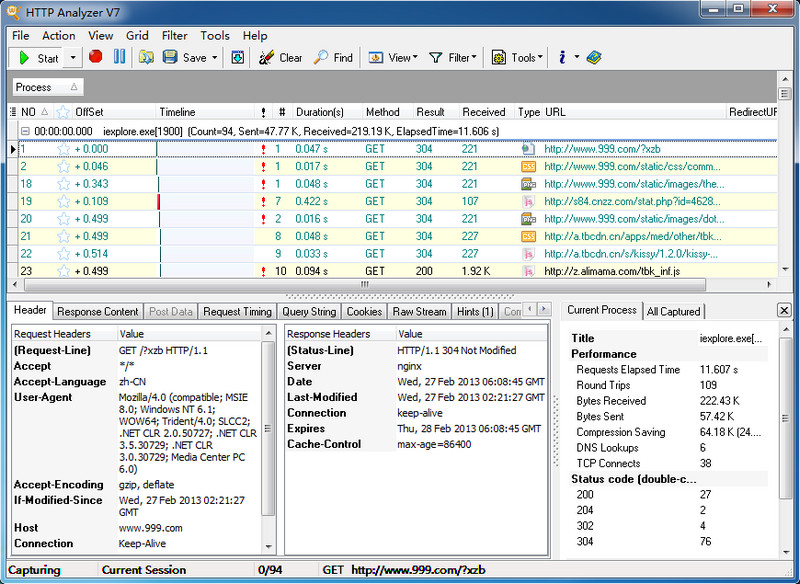Click the Save disk icon
Image resolution: width=800 pixels, height=584 pixels.
[170, 57]
